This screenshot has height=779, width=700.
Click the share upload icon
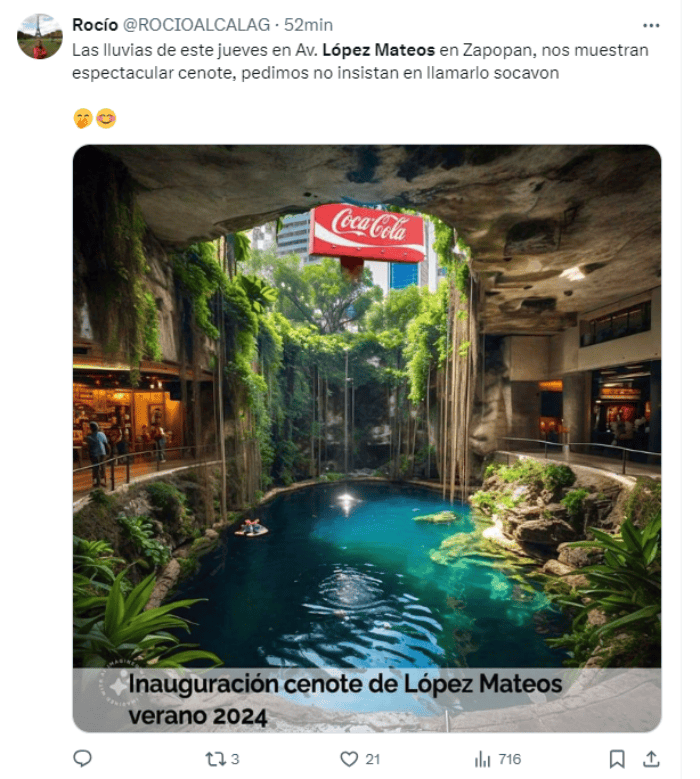click(651, 759)
